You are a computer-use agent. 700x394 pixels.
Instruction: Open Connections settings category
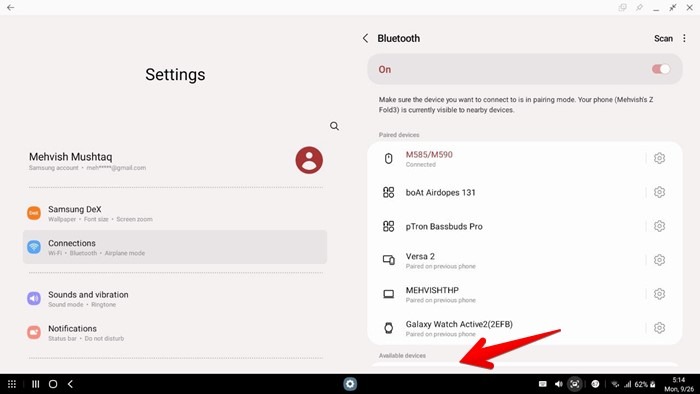175,247
